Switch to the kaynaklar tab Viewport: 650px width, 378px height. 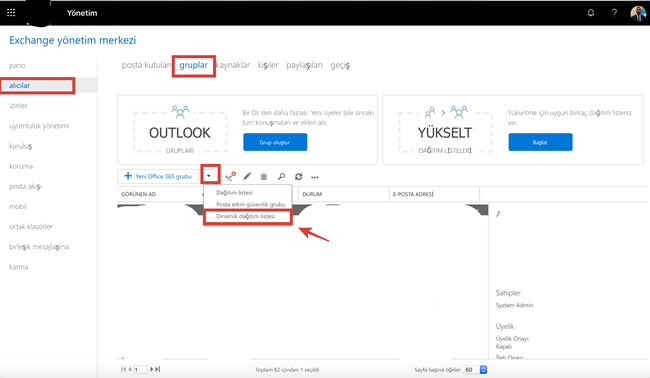(x=233, y=65)
